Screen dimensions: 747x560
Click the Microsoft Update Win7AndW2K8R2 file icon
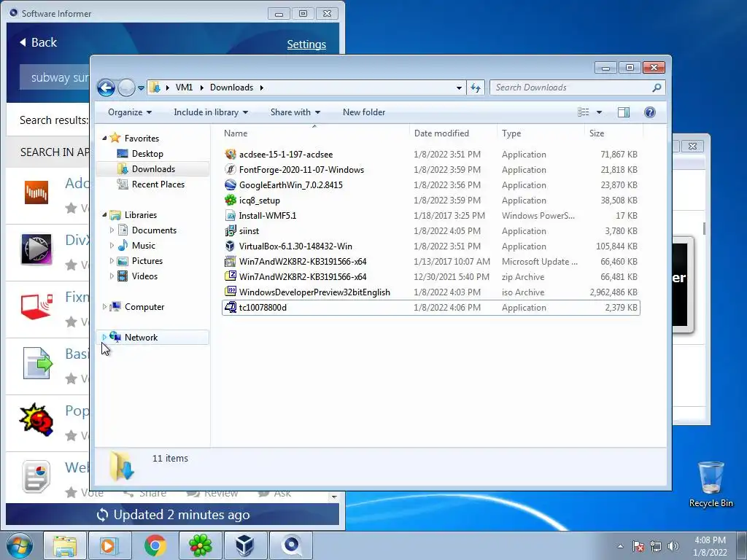pos(231,262)
